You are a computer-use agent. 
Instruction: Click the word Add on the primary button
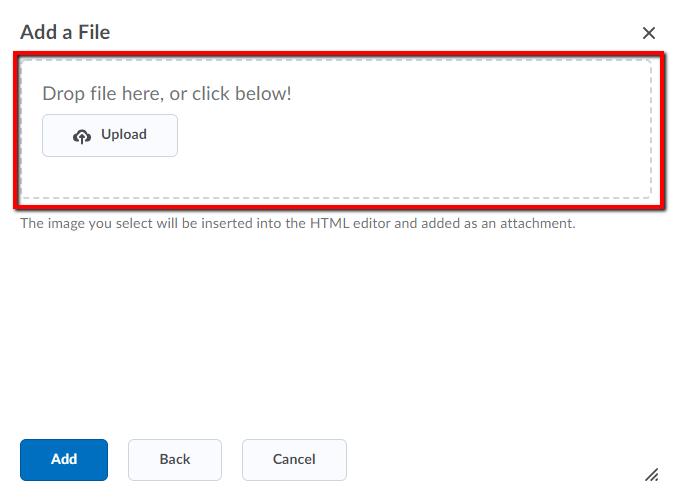click(64, 459)
